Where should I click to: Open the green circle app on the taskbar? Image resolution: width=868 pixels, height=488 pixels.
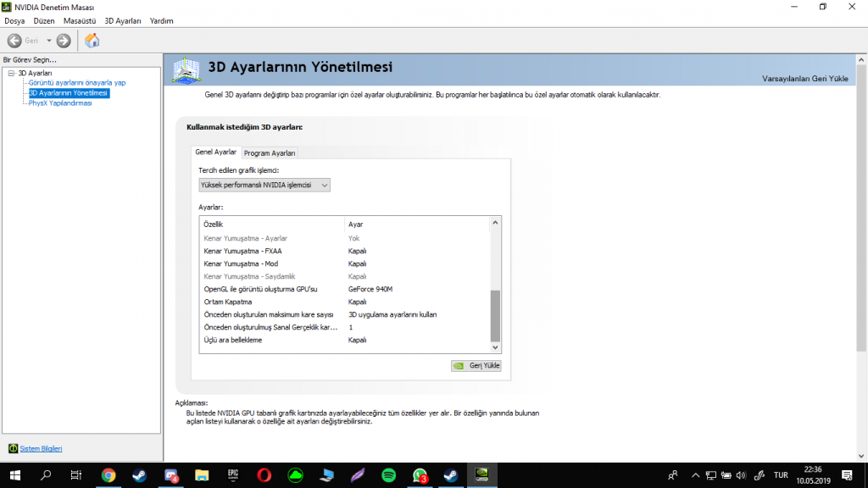pos(295,475)
